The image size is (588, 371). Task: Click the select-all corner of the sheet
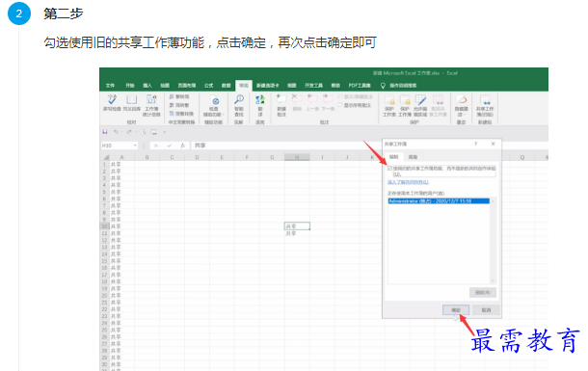pyautogui.click(x=106, y=157)
